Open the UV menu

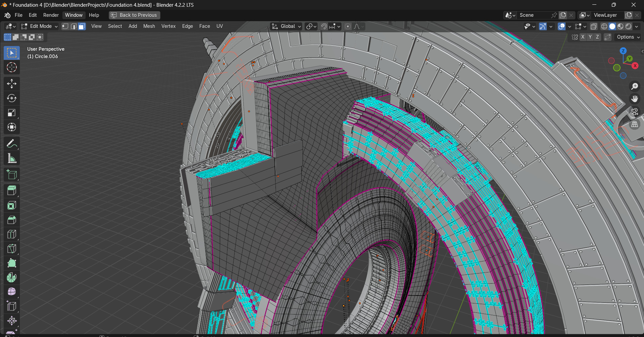tap(219, 26)
